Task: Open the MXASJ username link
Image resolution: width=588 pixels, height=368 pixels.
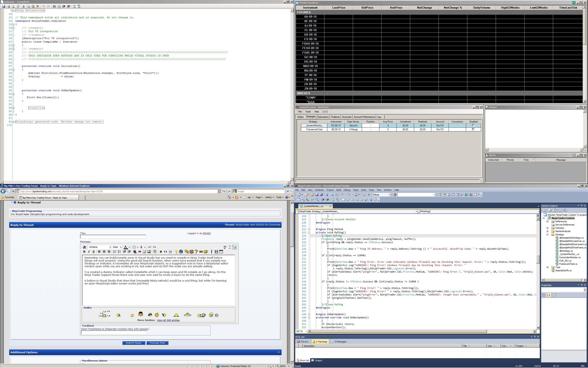Action: pyautogui.click(x=207, y=233)
